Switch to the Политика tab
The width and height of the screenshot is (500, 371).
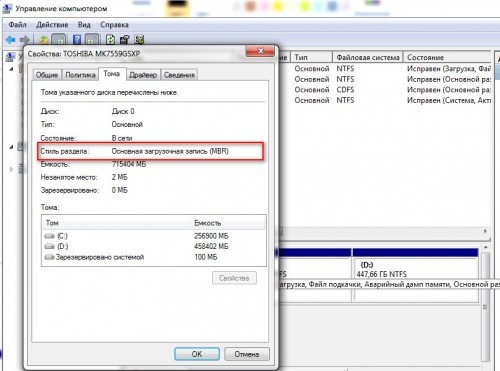point(80,75)
